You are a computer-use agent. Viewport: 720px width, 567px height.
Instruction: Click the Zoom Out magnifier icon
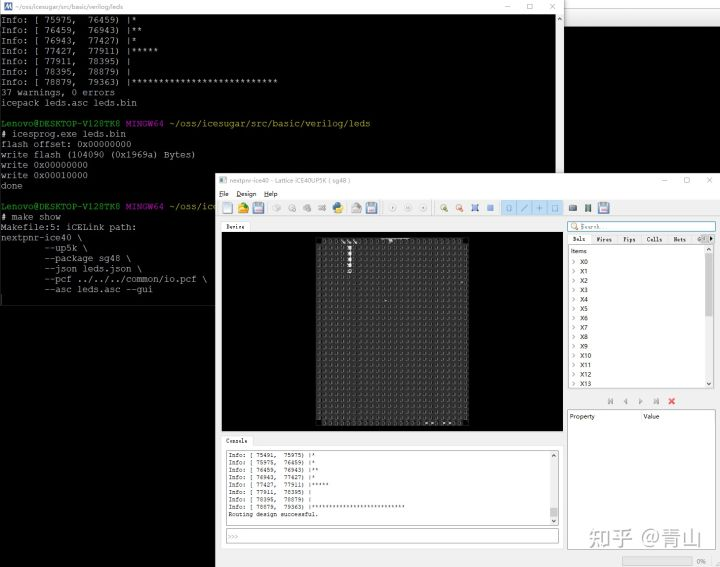459,208
